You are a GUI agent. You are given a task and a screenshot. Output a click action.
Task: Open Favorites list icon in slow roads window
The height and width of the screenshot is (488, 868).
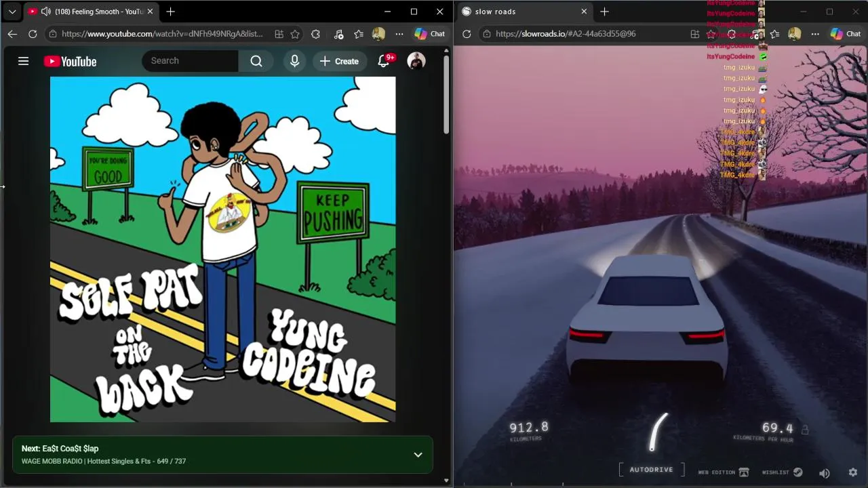tap(774, 34)
